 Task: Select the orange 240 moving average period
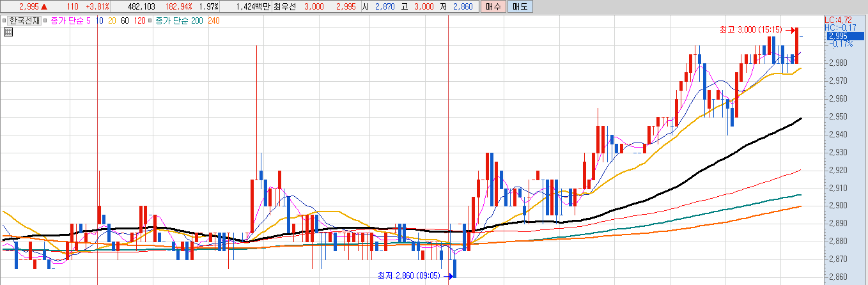[x=214, y=20]
